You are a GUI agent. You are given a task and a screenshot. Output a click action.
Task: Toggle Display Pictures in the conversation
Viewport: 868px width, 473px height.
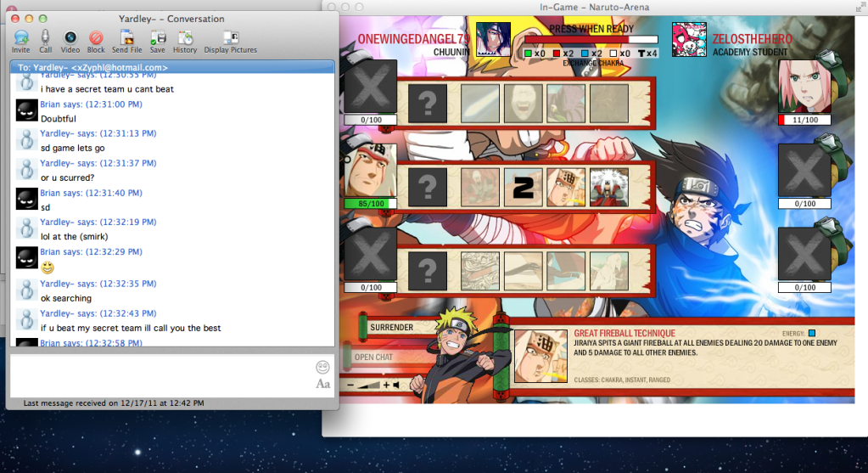230,38
